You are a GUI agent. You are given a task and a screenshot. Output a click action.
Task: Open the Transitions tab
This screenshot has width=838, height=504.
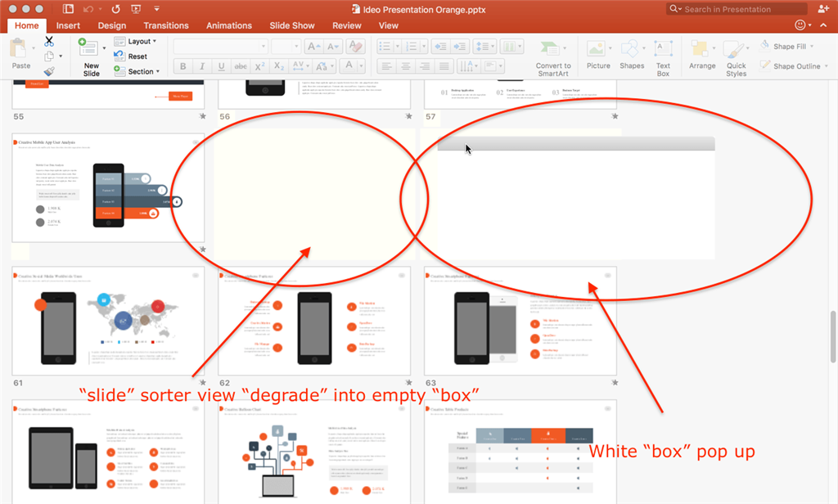click(166, 25)
